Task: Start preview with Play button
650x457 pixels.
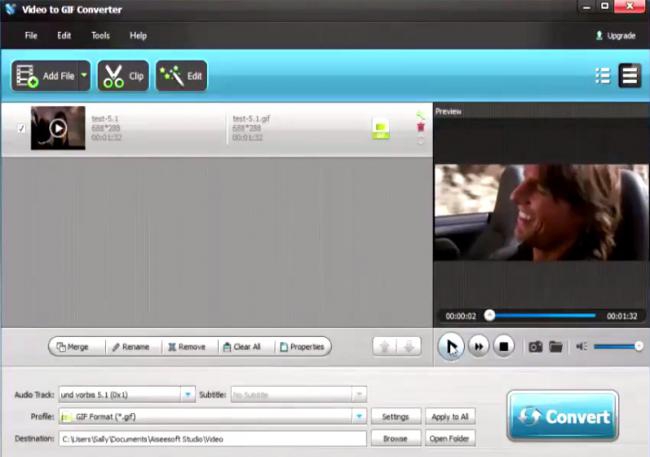Action: click(451, 346)
